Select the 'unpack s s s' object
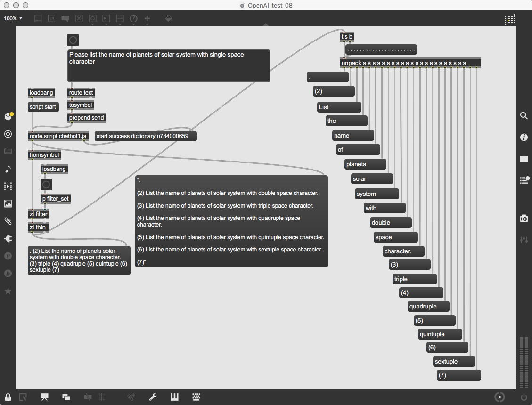This screenshot has width=532, height=405. point(410,63)
